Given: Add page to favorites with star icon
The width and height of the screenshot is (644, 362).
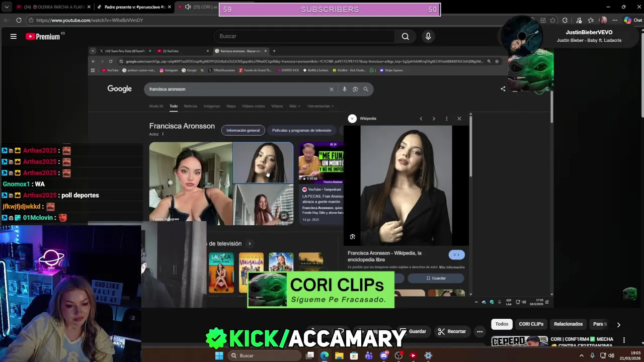Looking at the screenshot, I should coord(553,20).
